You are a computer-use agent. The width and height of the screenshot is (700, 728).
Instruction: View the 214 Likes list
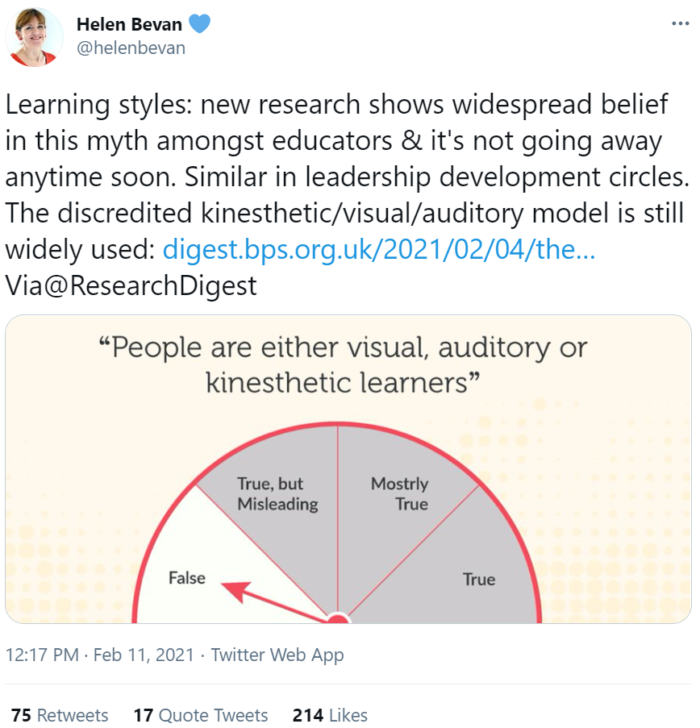(x=330, y=715)
